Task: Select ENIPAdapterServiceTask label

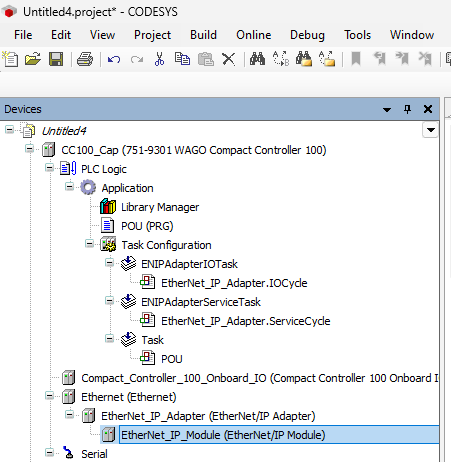Action: pyautogui.click(x=201, y=302)
